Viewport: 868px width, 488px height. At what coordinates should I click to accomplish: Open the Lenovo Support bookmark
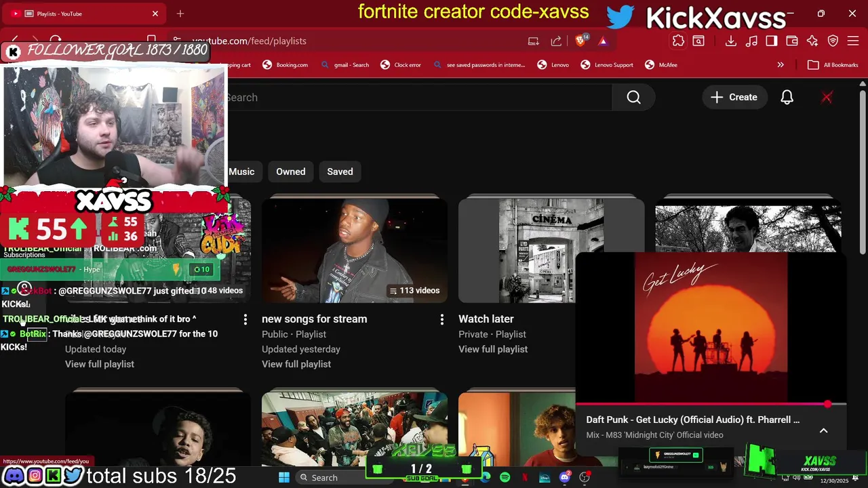point(607,65)
